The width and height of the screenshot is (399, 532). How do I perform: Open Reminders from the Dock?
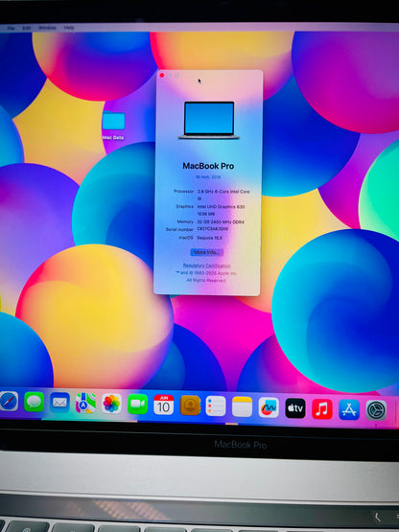point(216,406)
